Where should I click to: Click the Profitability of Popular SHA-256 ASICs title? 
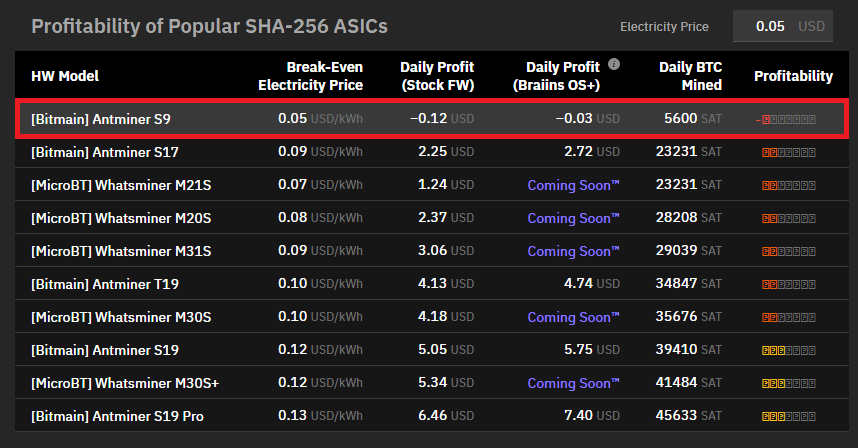210,26
